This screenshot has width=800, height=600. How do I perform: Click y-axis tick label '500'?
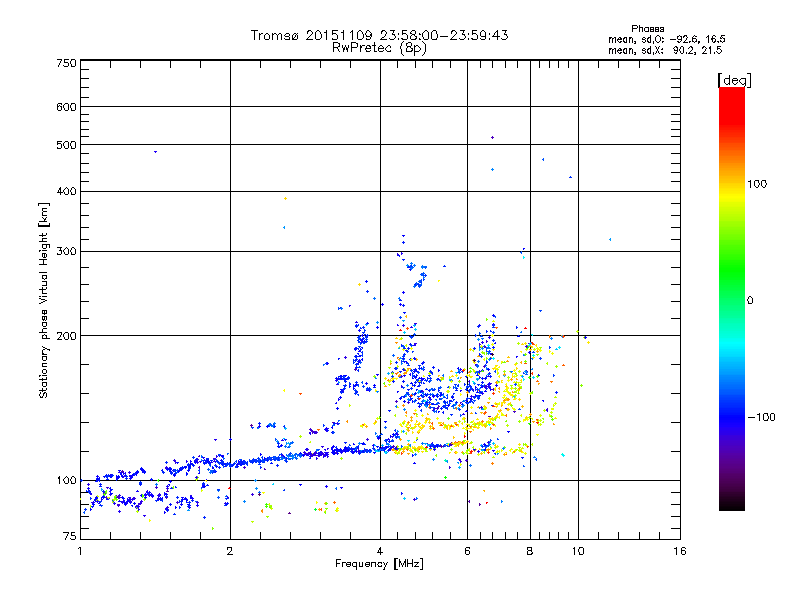pos(67,145)
